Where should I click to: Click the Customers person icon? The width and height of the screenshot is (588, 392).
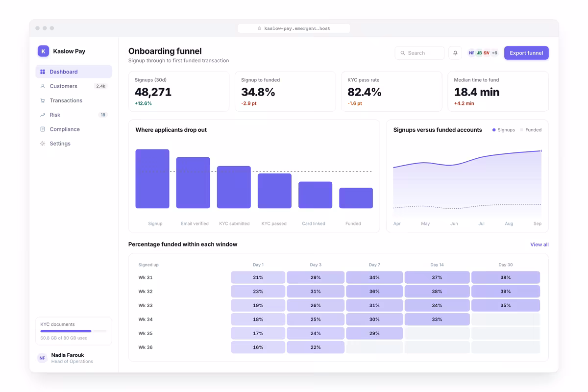[x=43, y=86]
